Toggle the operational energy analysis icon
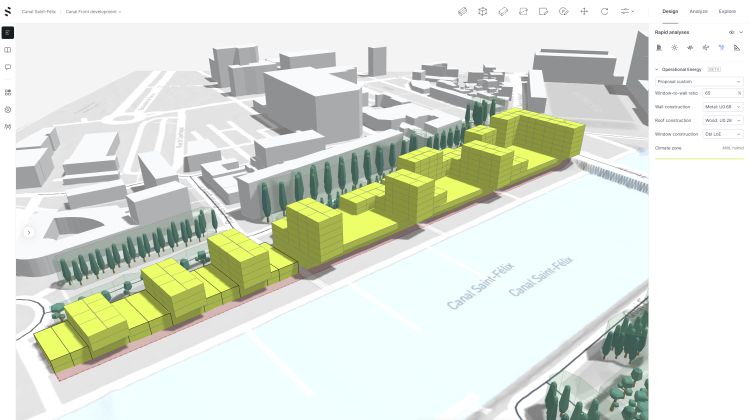Image resolution: width=750 pixels, height=420 pixels. point(721,47)
